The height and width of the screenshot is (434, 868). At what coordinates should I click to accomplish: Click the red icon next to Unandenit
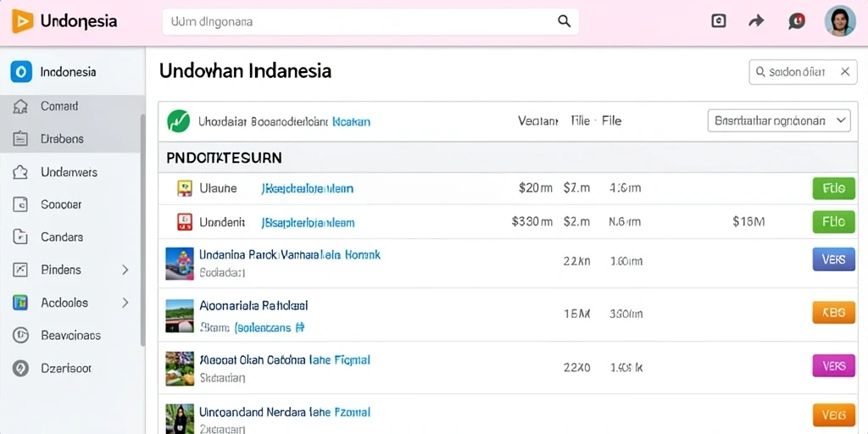coord(184,222)
